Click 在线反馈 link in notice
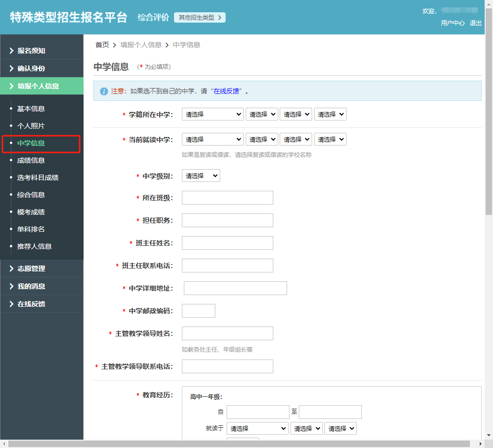The width and height of the screenshot is (493, 448). pyautogui.click(x=226, y=91)
